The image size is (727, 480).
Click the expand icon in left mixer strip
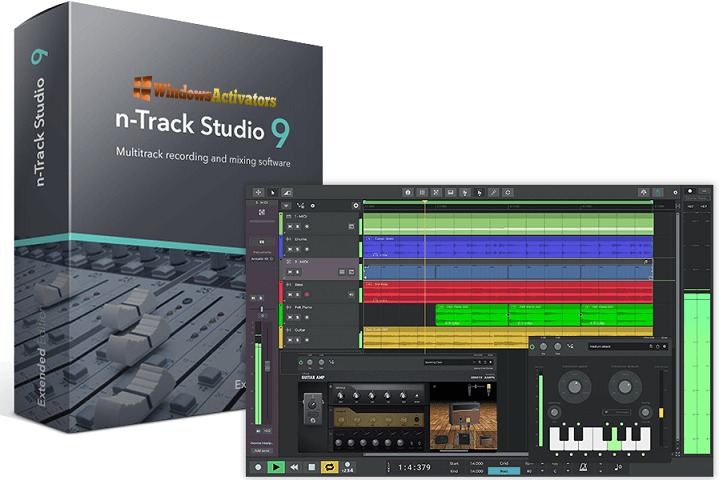click(262, 212)
